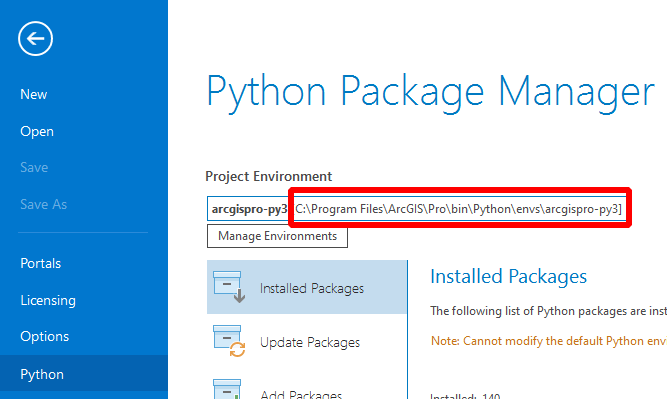The height and width of the screenshot is (399, 667).
Task: Open the Options page
Action: pyautogui.click(x=44, y=336)
